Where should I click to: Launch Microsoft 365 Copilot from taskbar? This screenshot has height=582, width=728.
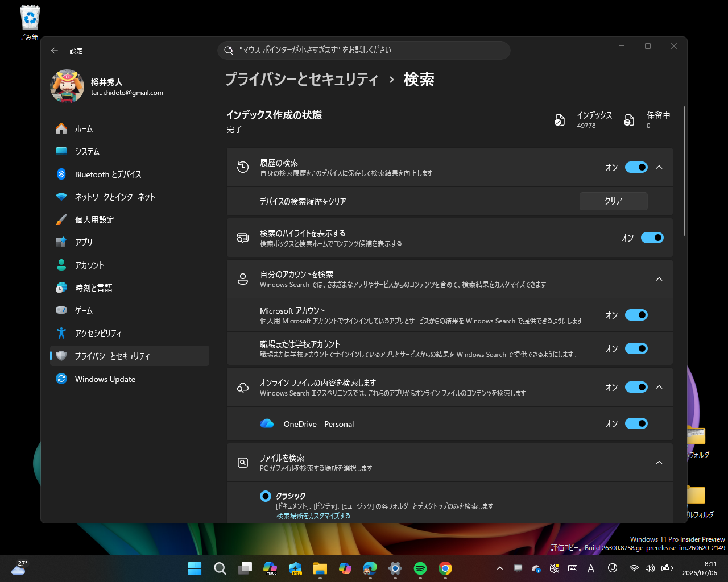270,568
